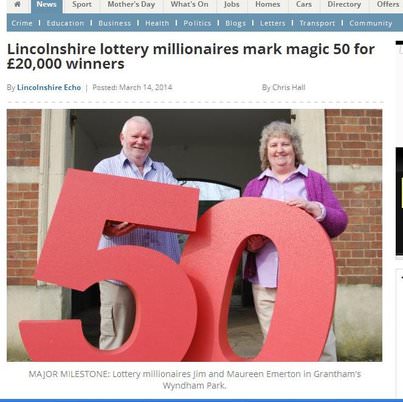403x402 pixels.
Task: Open the Letters subcategory
Action: click(273, 23)
